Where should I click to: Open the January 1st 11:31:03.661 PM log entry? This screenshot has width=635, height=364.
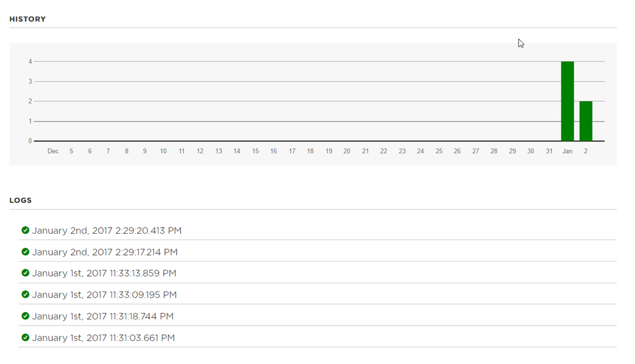(x=104, y=338)
